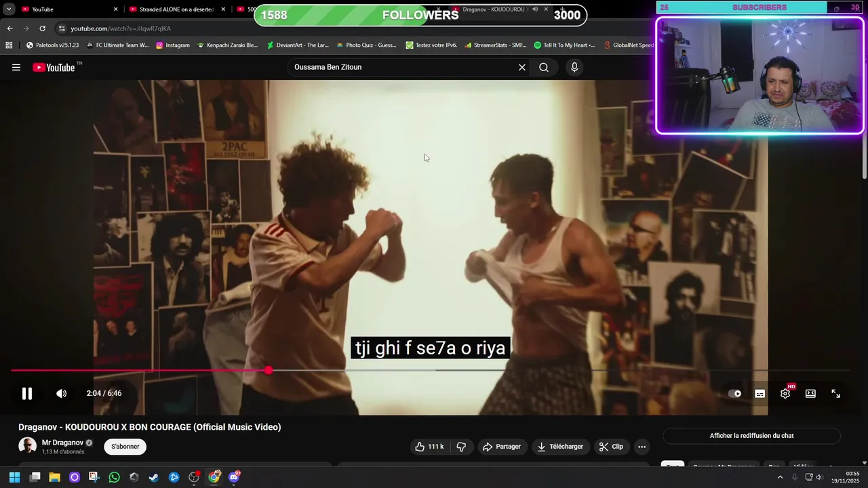The width and height of the screenshot is (868, 488).
Task: Open the 'Testez votre IPv6.' bookmark
Action: (x=431, y=45)
